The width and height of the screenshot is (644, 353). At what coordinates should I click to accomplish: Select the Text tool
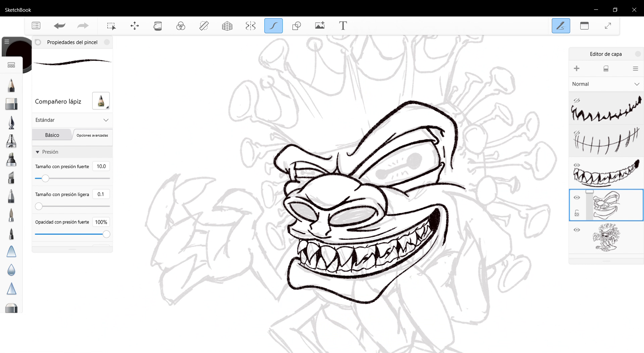(x=343, y=26)
